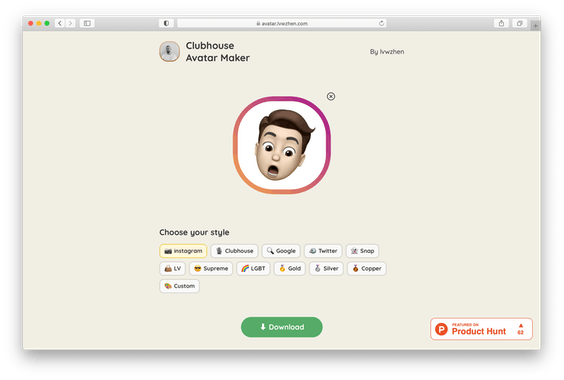Choose the Google style option
Image resolution: width=564 pixels, height=380 pixels.
click(281, 251)
